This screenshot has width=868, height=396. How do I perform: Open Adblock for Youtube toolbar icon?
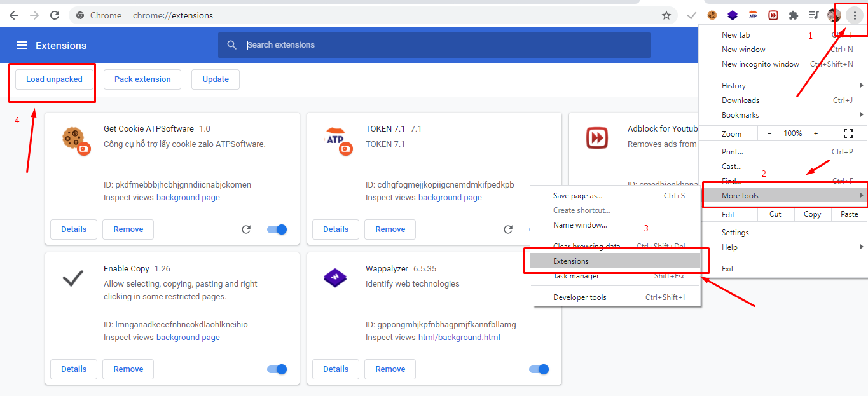pyautogui.click(x=772, y=15)
